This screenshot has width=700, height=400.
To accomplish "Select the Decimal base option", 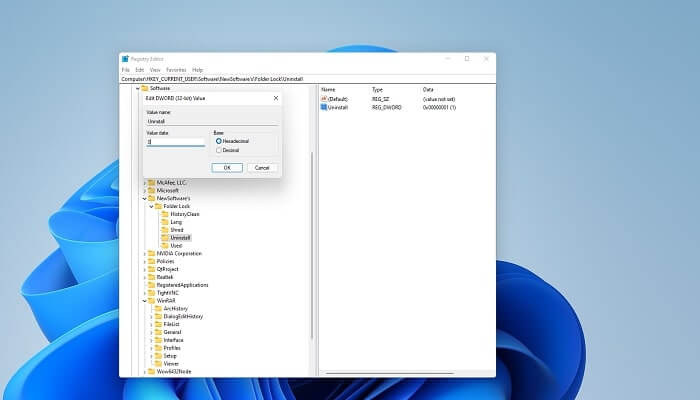I will click(218, 150).
